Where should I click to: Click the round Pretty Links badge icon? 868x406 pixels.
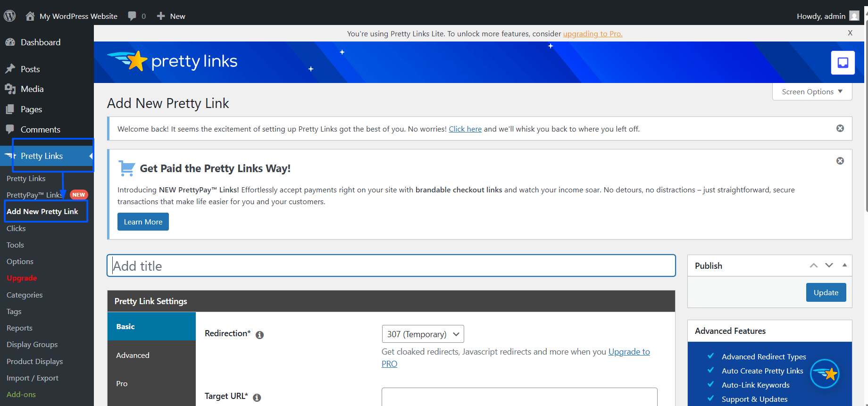coord(825,373)
